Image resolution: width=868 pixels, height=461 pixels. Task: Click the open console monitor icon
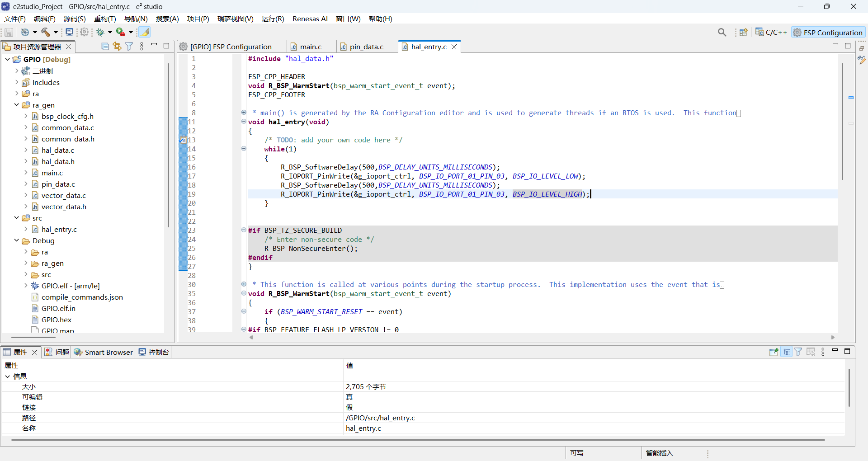click(69, 32)
